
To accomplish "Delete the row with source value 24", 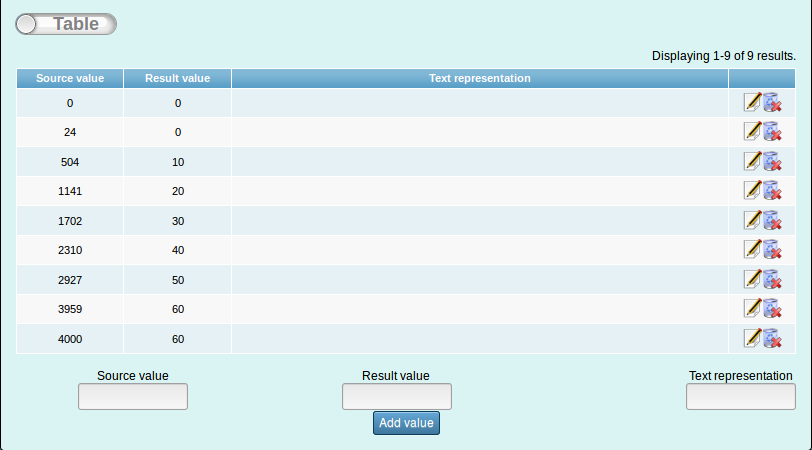I will click(x=772, y=132).
